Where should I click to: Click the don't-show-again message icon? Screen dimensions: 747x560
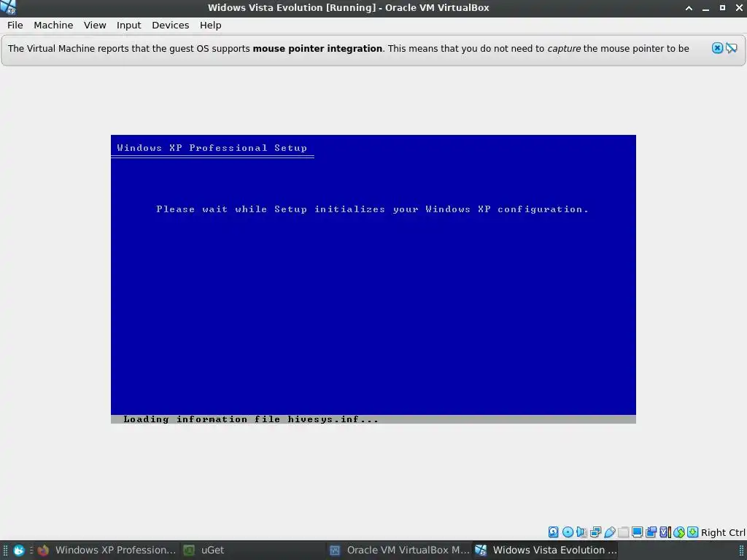731,48
